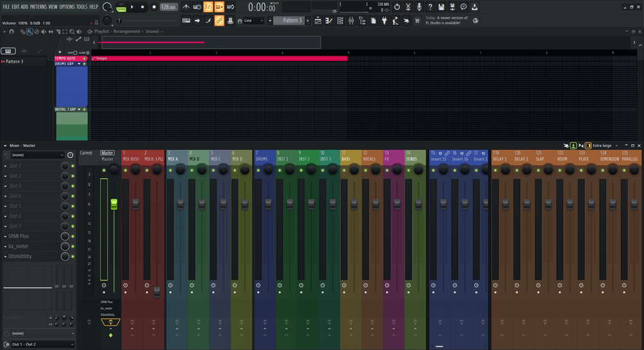Click the Save project floppy icon
Screen dimensions: 644x350
(x=441, y=7)
